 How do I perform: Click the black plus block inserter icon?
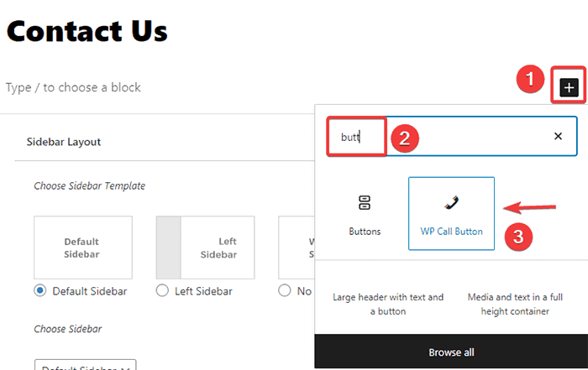click(x=569, y=86)
